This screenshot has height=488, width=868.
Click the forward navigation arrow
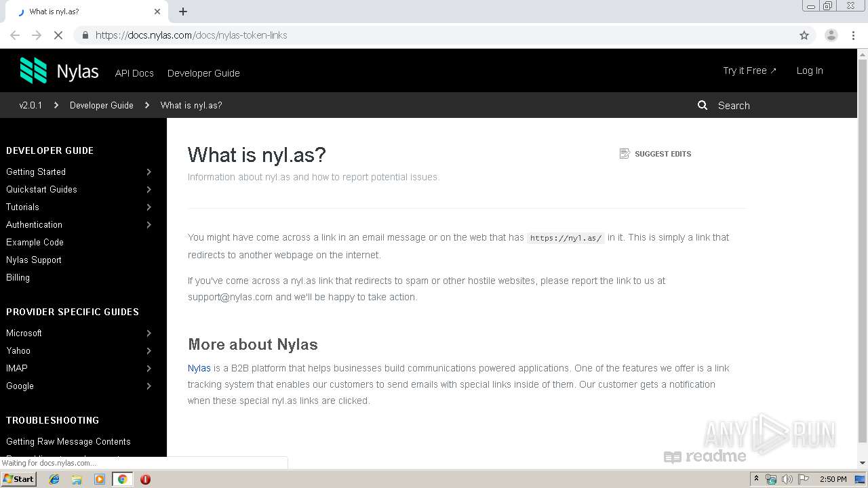click(37, 35)
